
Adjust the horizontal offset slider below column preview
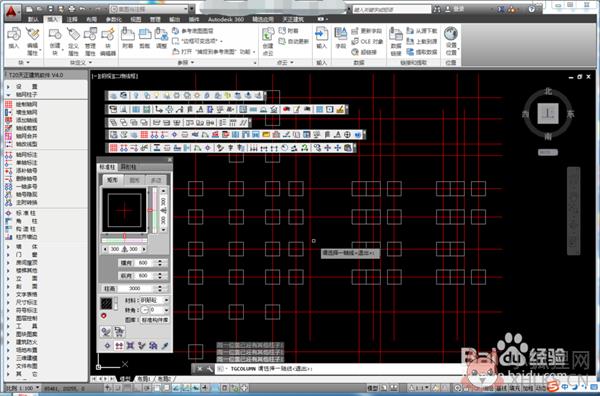(124, 237)
